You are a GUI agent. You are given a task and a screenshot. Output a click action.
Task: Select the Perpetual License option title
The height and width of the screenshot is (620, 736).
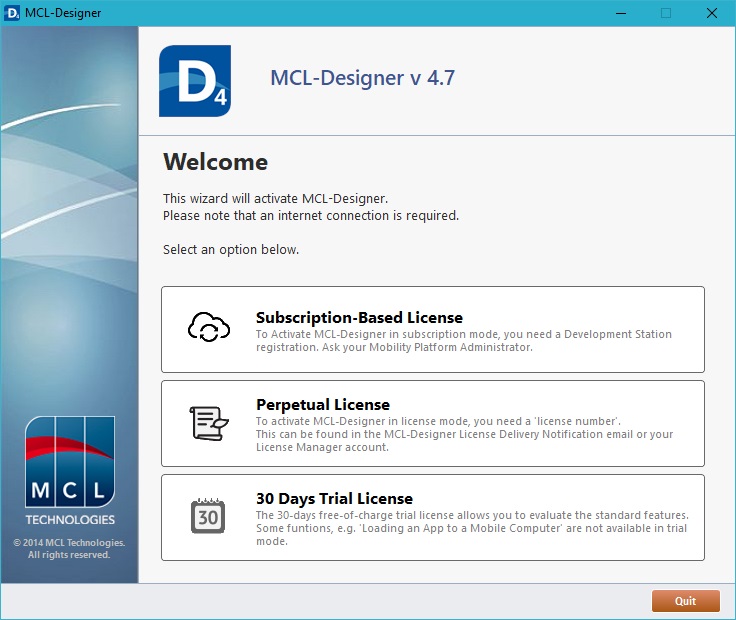[x=323, y=405]
